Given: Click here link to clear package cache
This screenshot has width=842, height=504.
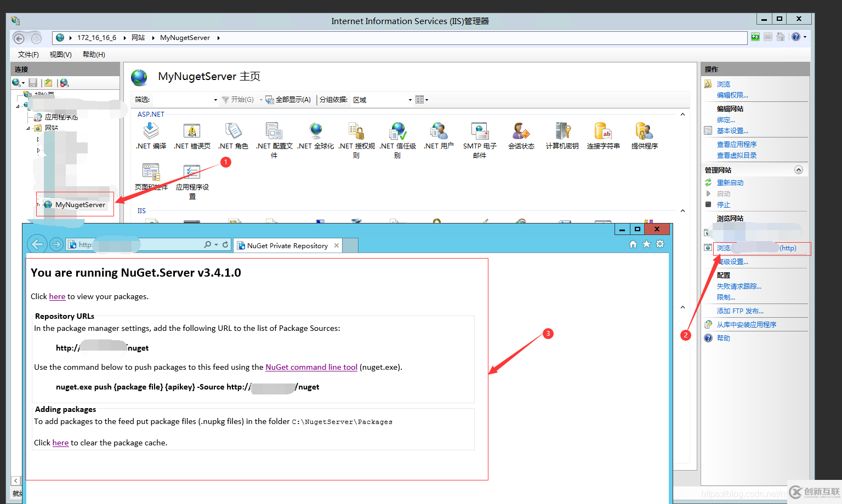Looking at the screenshot, I should pos(60,443).
